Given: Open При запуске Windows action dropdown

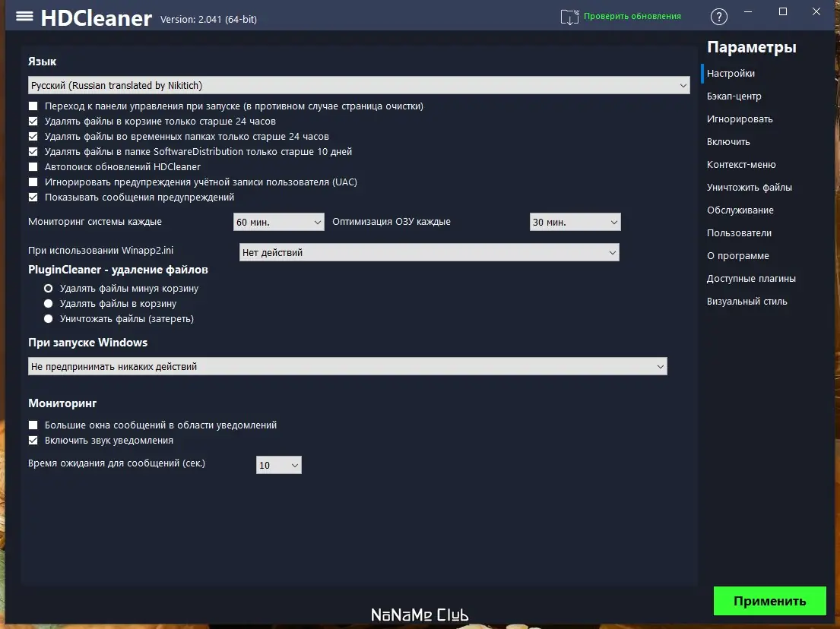Looking at the screenshot, I should (x=347, y=366).
